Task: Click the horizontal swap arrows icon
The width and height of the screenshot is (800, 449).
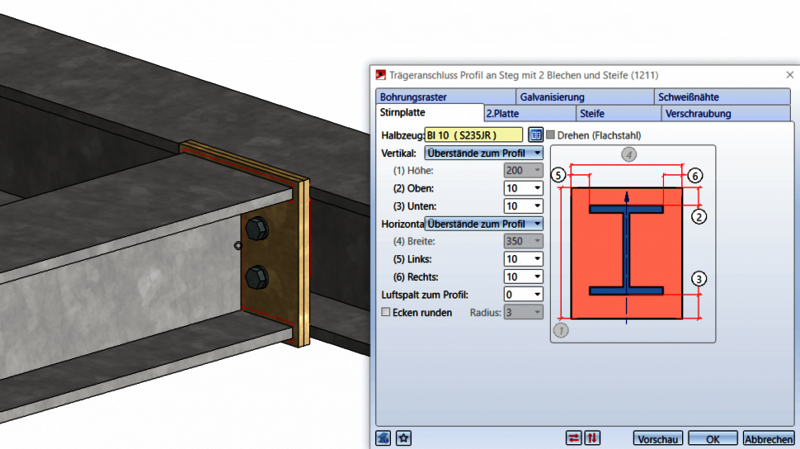Action: click(573, 438)
